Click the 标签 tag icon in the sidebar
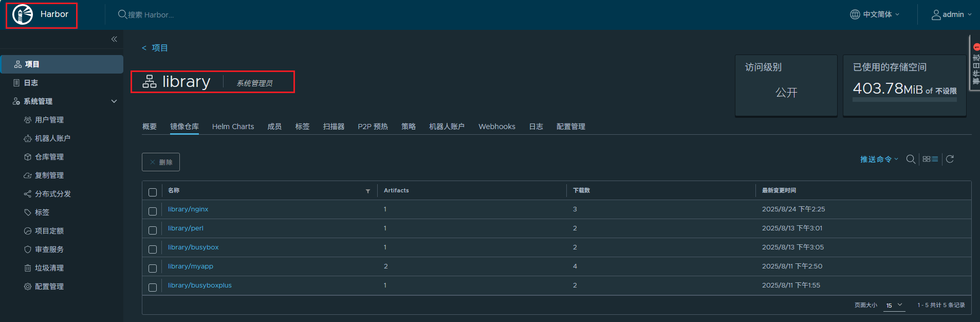This screenshot has width=980, height=322. 28,212
